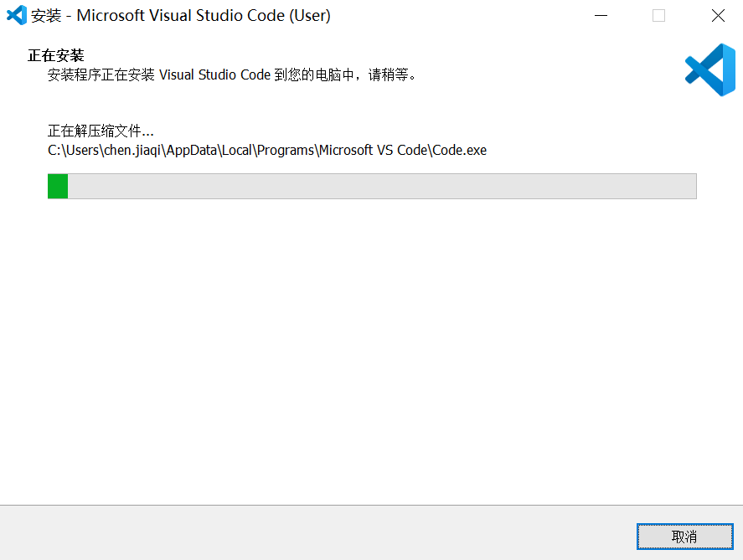The width and height of the screenshot is (743, 560).
Task: Minimize the installer window
Action: pyautogui.click(x=600, y=15)
